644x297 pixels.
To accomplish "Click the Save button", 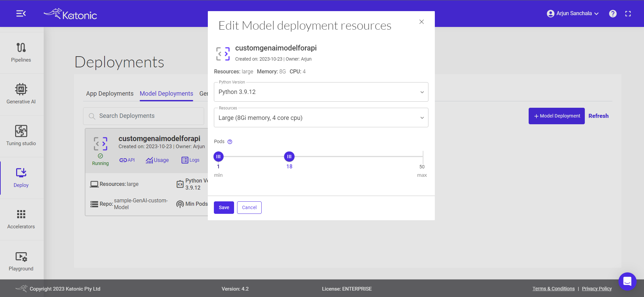I will (224, 207).
